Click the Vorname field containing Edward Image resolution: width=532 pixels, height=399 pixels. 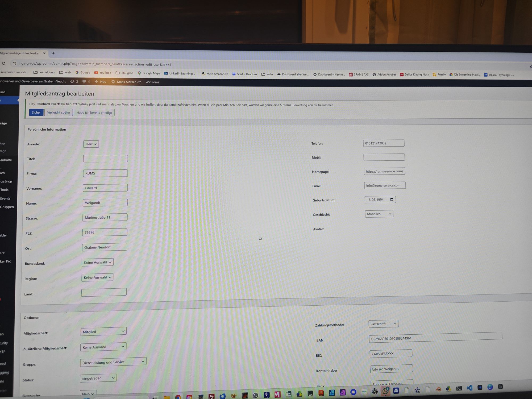click(x=105, y=188)
